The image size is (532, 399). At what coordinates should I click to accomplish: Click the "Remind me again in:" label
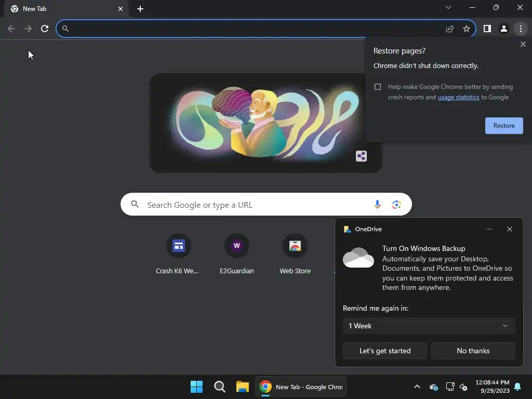[x=375, y=308]
